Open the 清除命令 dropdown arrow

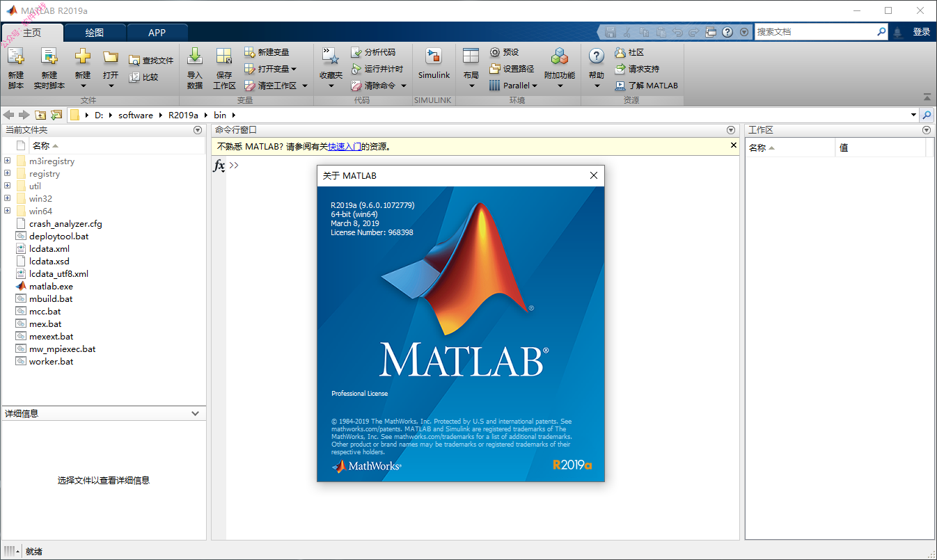403,86
